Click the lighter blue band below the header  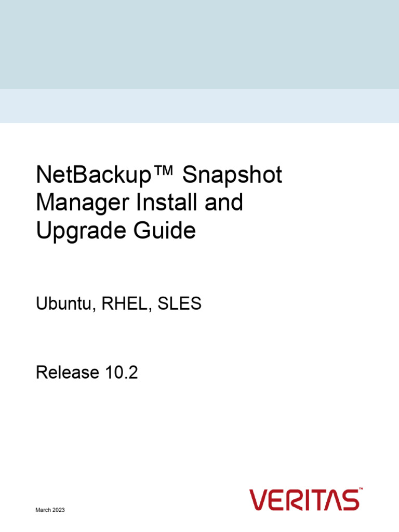click(199, 106)
